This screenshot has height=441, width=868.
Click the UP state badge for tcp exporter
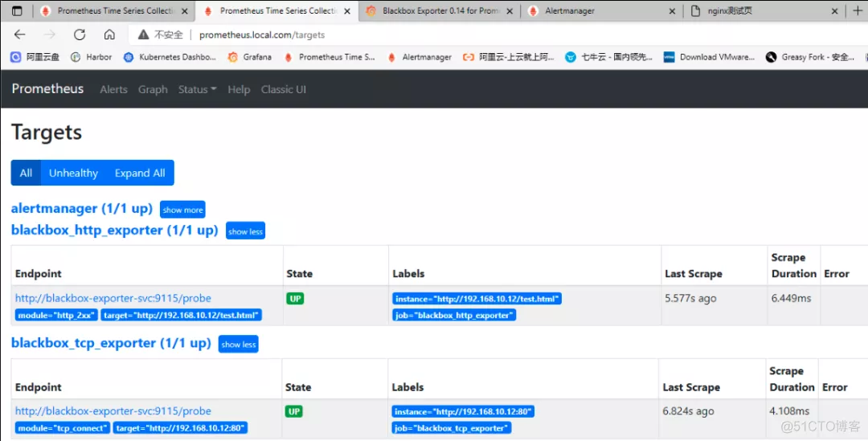294,411
